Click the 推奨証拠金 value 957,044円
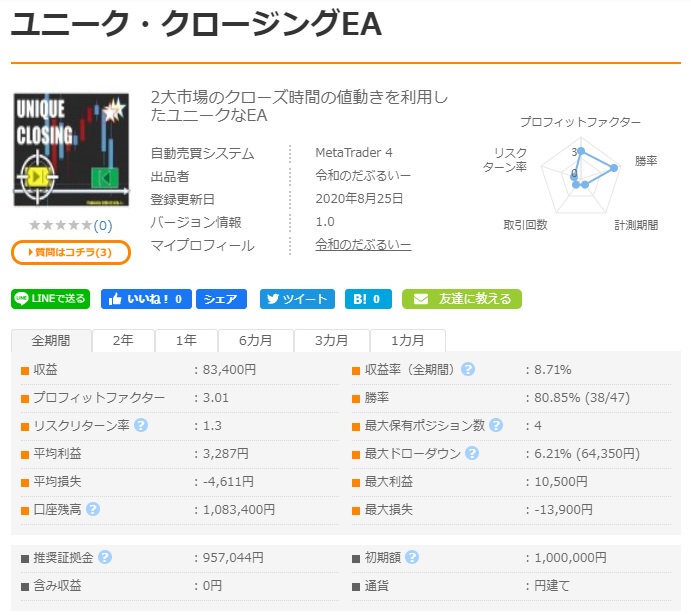Screen dimensions: 691x615 coord(233,558)
